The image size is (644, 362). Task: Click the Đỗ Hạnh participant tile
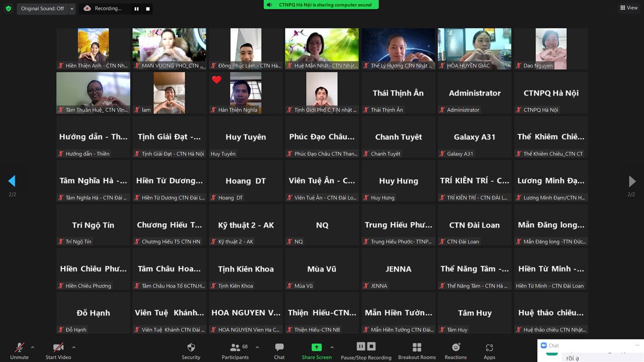click(93, 313)
